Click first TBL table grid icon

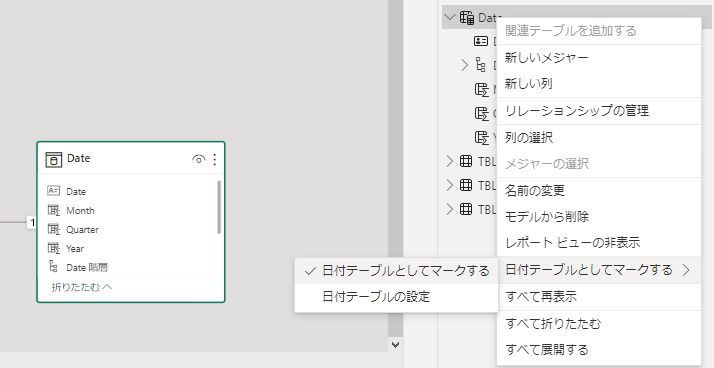pyautogui.click(x=466, y=161)
